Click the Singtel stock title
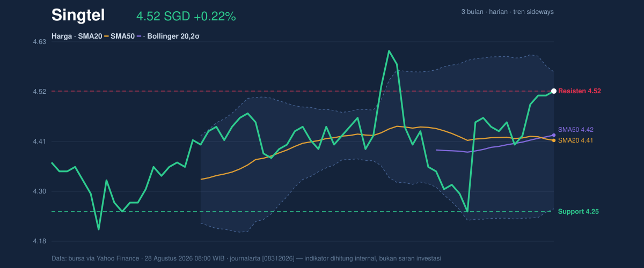 [78, 15]
